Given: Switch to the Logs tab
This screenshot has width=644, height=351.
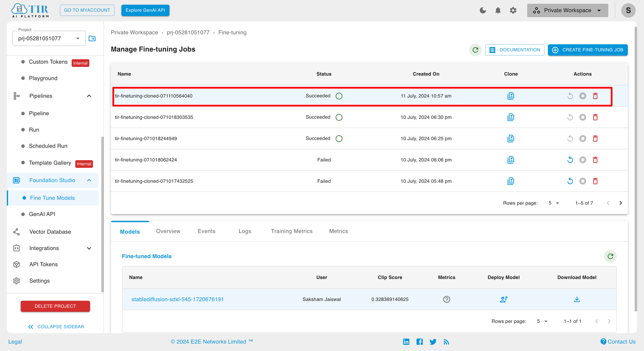Looking at the screenshot, I should [x=245, y=231].
